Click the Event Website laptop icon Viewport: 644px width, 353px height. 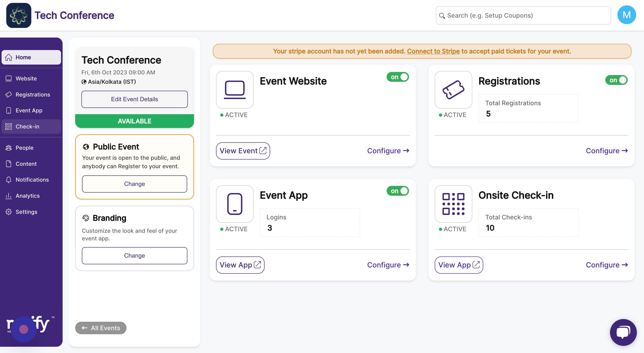point(235,90)
